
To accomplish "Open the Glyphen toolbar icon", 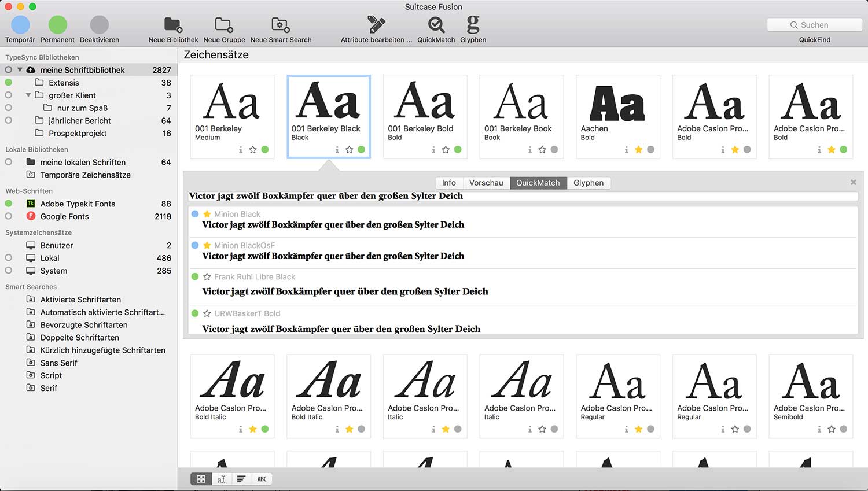I will (473, 25).
